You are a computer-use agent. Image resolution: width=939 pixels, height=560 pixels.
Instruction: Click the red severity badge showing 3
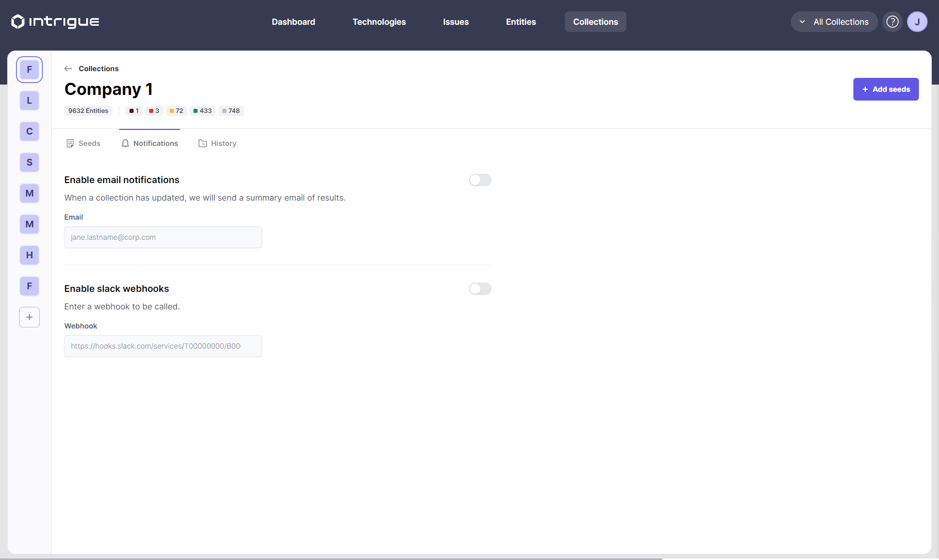pyautogui.click(x=154, y=111)
